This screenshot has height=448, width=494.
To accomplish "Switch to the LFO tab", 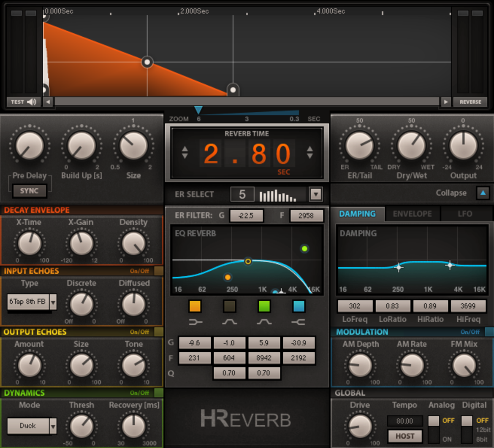I will click(x=465, y=214).
